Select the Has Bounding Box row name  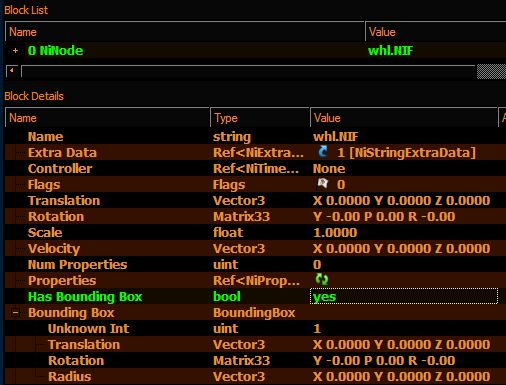coord(85,297)
